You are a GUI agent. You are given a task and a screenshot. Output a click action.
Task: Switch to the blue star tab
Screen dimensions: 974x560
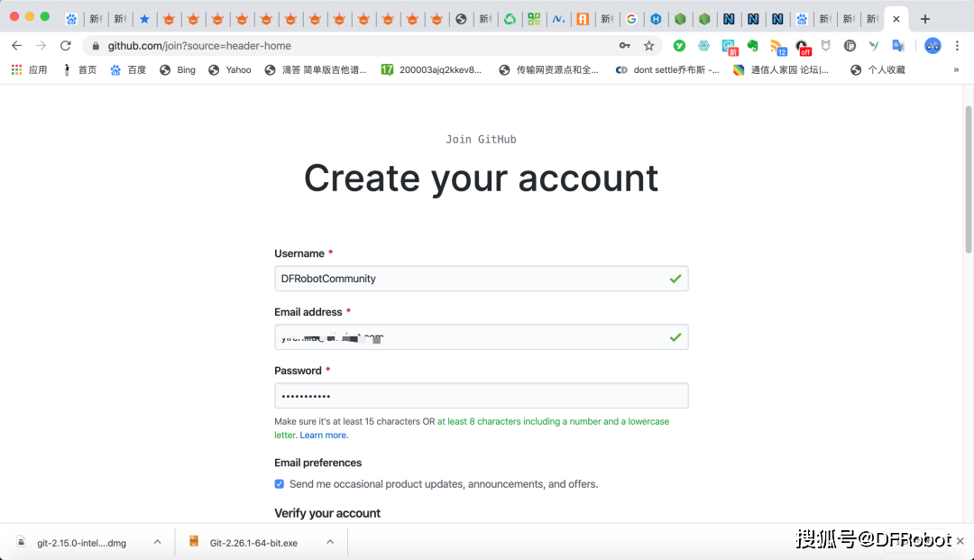pos(144,19)
